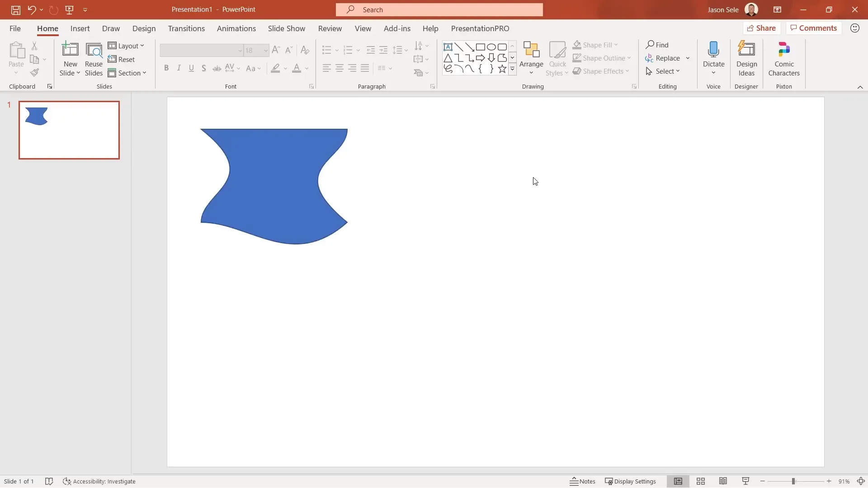Image resolution: width=868 pixels, height=488 pixels.
Task: Expand the shapes gallery with its More arrow
Action: [x=513, y=69]
